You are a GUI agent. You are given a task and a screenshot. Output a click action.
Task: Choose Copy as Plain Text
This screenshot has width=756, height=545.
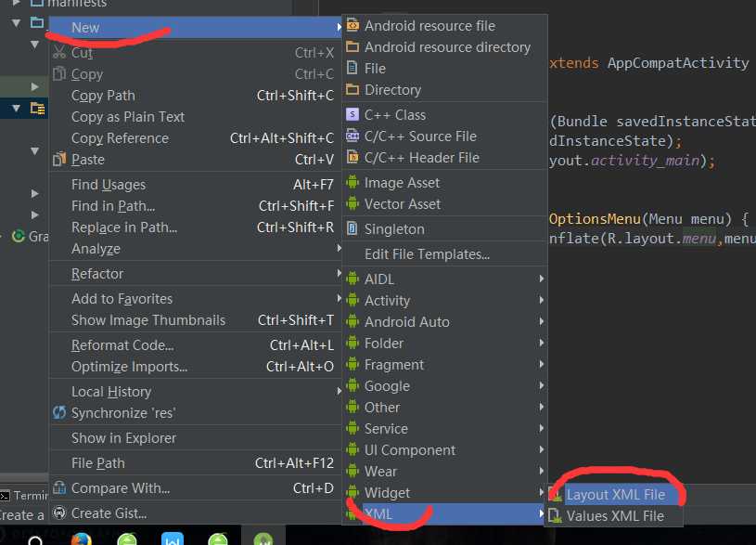(196, 117)
